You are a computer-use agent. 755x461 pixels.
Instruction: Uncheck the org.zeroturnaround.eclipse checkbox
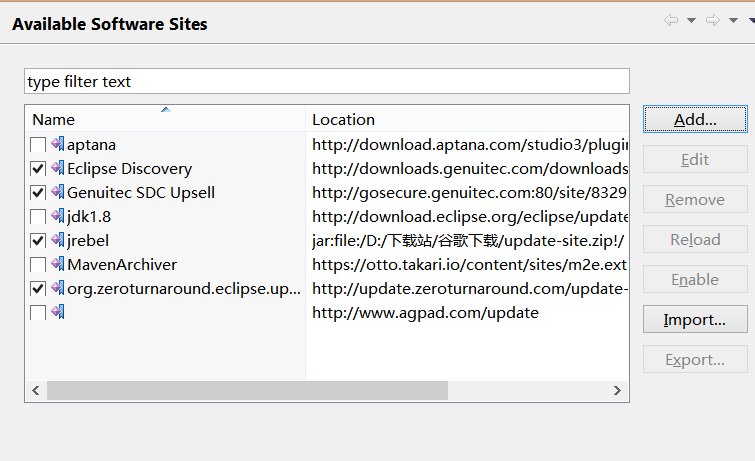38,289
